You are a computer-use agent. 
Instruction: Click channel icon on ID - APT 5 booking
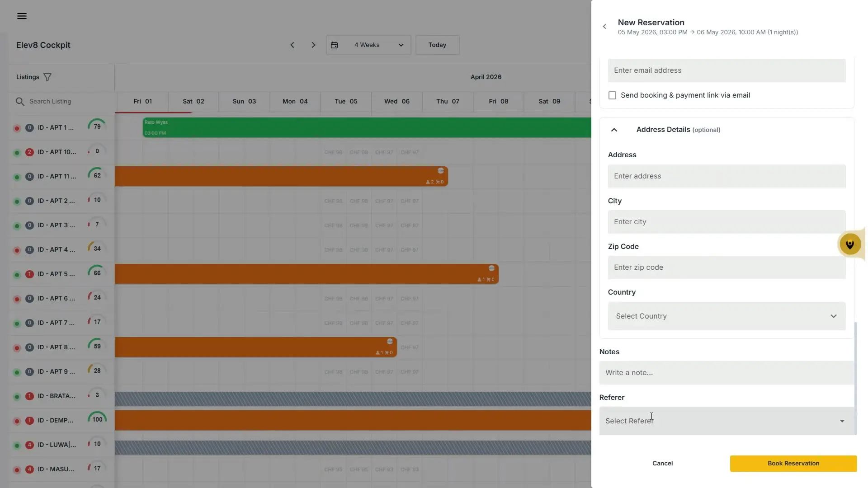(491, 268)
